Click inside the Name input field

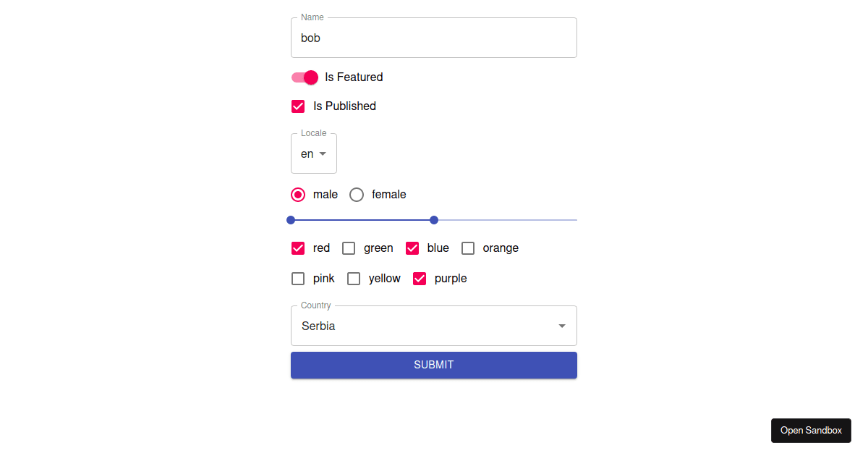point(433,38)
